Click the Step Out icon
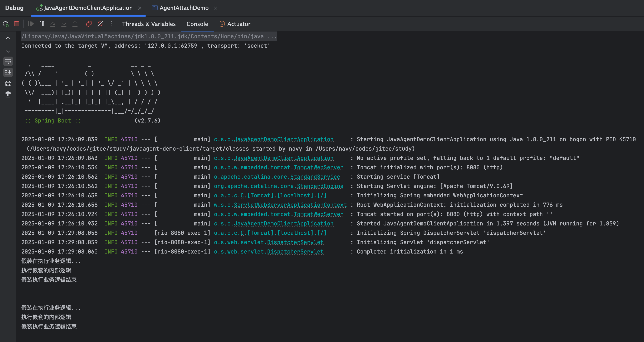Screen dimensions: 644x342 pos(75,24)
